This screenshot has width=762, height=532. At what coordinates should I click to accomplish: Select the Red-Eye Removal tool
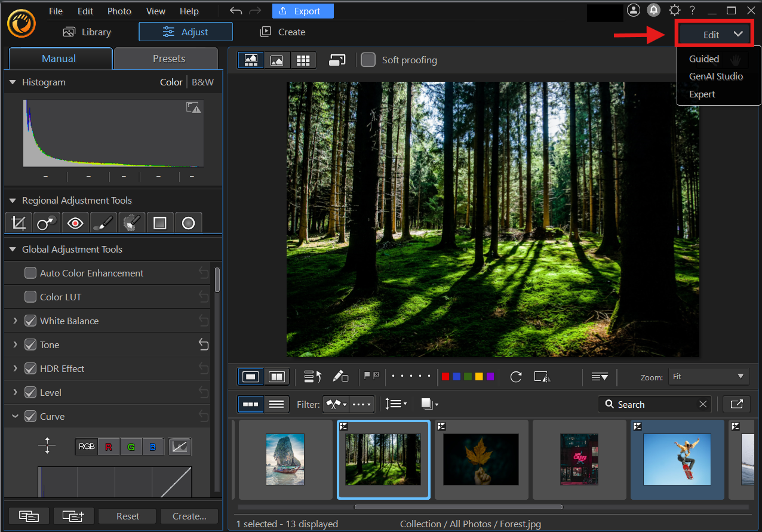point(75,223)
